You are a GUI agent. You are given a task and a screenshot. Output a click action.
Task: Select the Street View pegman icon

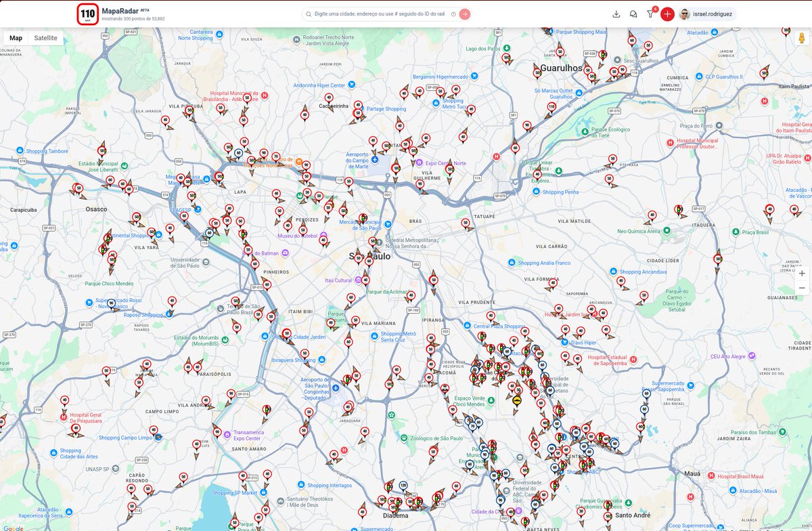pyautogui.click(x=802, y=38)
